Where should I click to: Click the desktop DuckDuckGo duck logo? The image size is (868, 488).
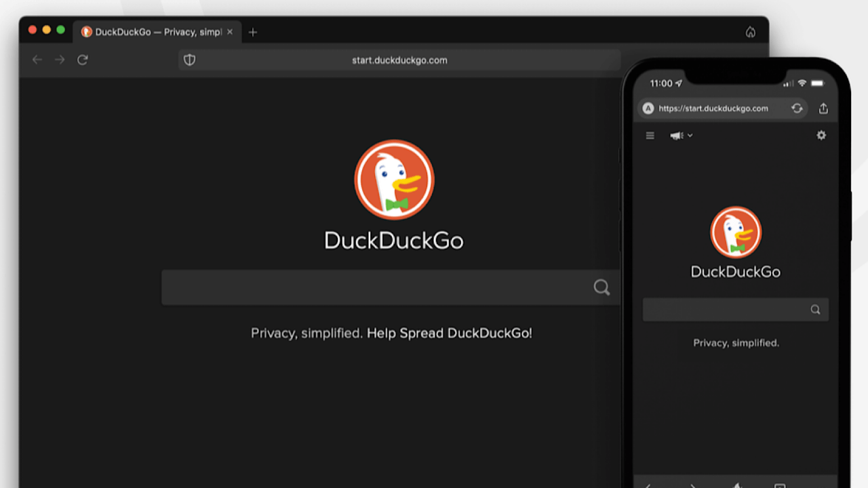[x=394, y=180]
